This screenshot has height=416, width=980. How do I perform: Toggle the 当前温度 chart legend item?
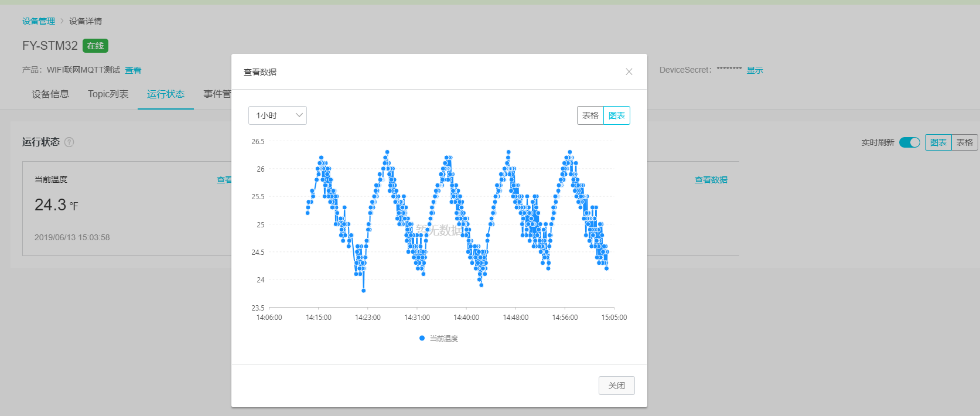click(x=439, y=339)
